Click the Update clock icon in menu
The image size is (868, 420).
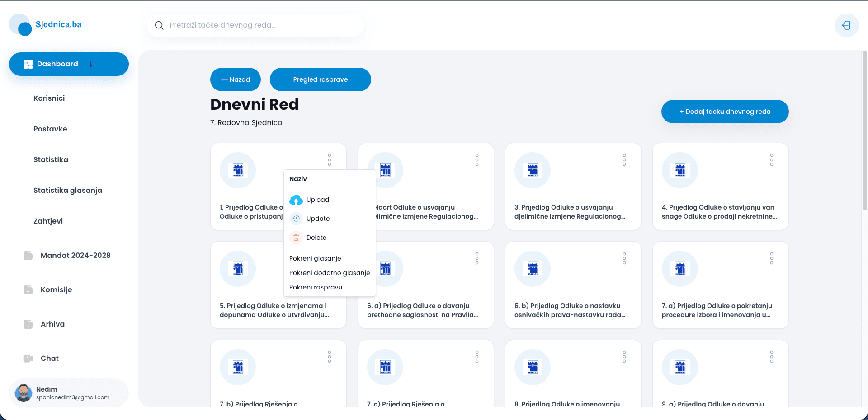click(296, 219)
